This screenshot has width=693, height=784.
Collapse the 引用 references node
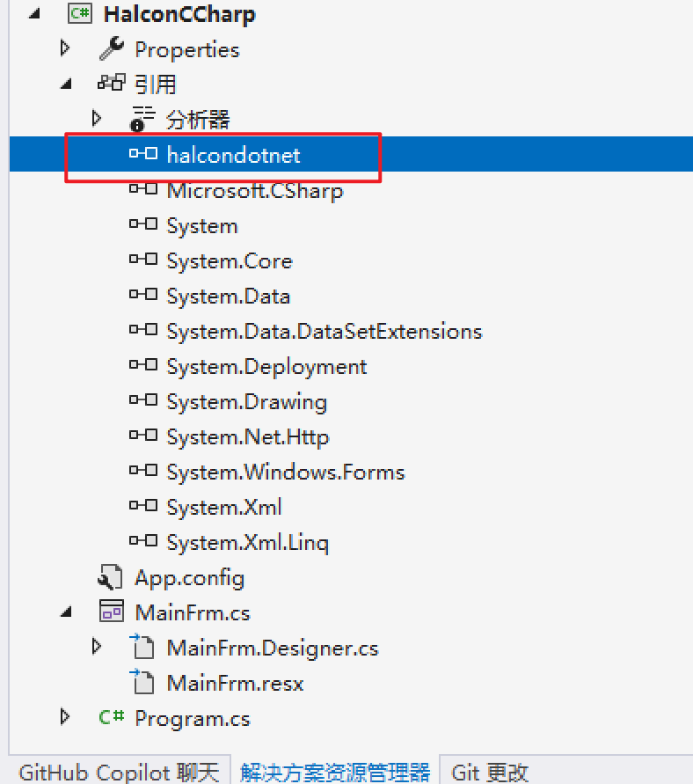point(64,83)
